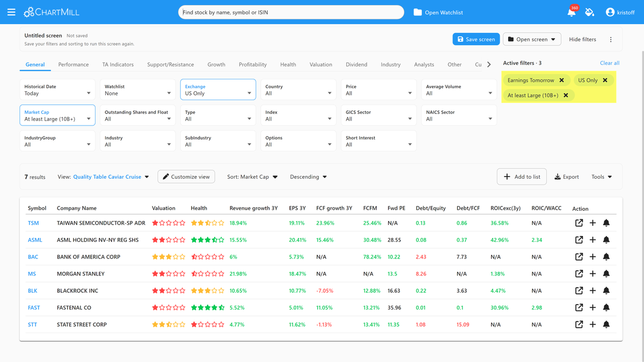Viewport: 644px width, 362px height.
Task: Remove the US Only filter chip
Action: [605, 80]
